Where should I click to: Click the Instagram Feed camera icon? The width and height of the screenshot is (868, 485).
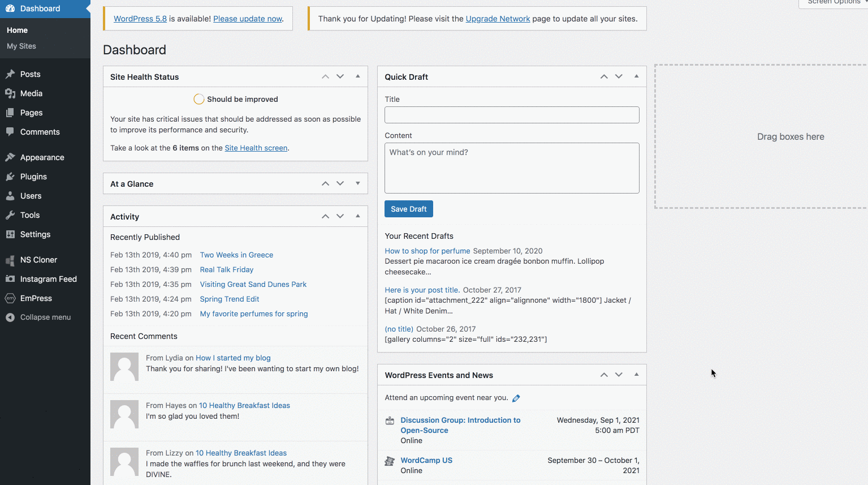(10, 279)
